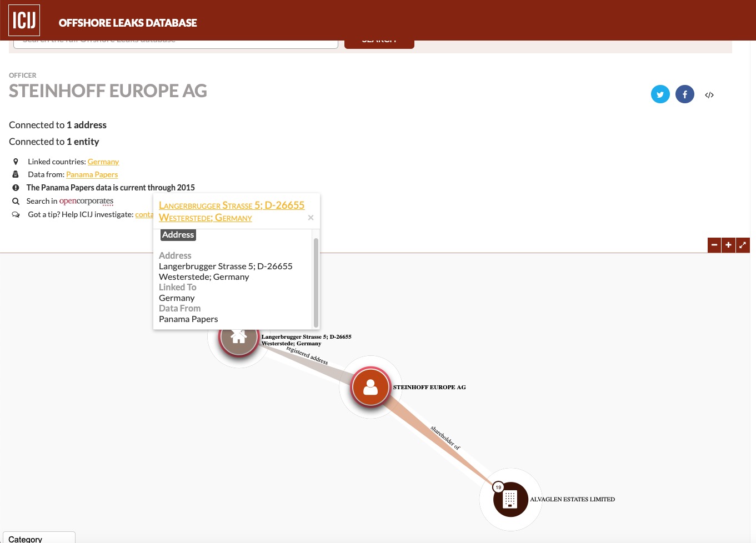Select the Alvaglen Estates entity node
This screenshot has height=543, width=756.
tap(510, 499)
